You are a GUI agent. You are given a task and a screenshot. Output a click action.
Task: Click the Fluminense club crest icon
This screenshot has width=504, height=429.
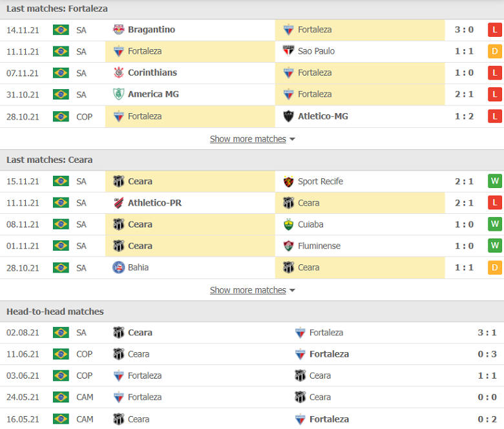(288, 246)
